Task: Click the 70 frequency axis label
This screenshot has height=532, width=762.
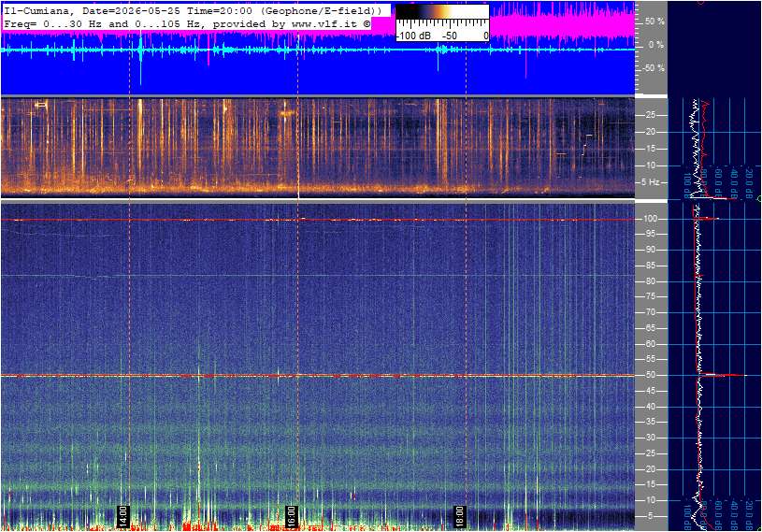Action: pos(650,312)
